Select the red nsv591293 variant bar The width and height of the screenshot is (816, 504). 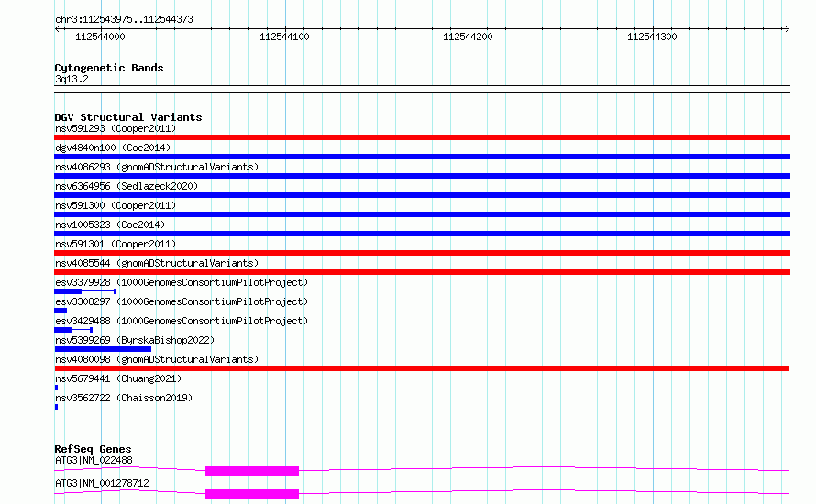(x=422, y=137)
